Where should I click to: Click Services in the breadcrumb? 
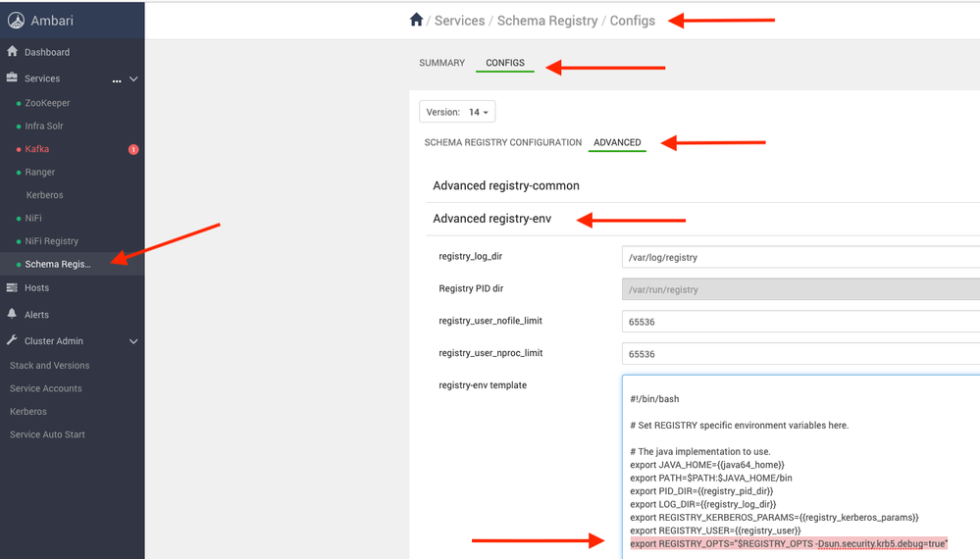[459, 21]
